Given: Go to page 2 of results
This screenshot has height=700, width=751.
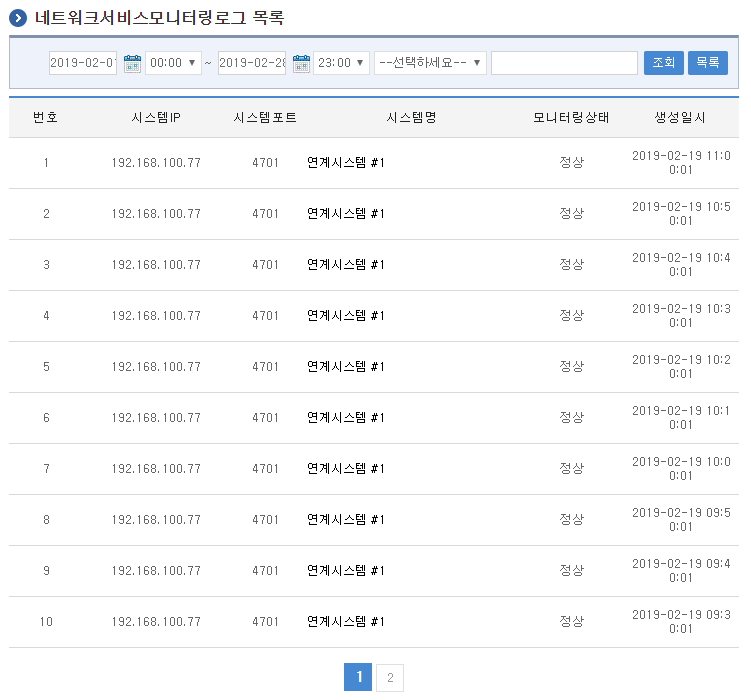Looking at the screenshot, I should pyautogui.click(x=390, y=678).
